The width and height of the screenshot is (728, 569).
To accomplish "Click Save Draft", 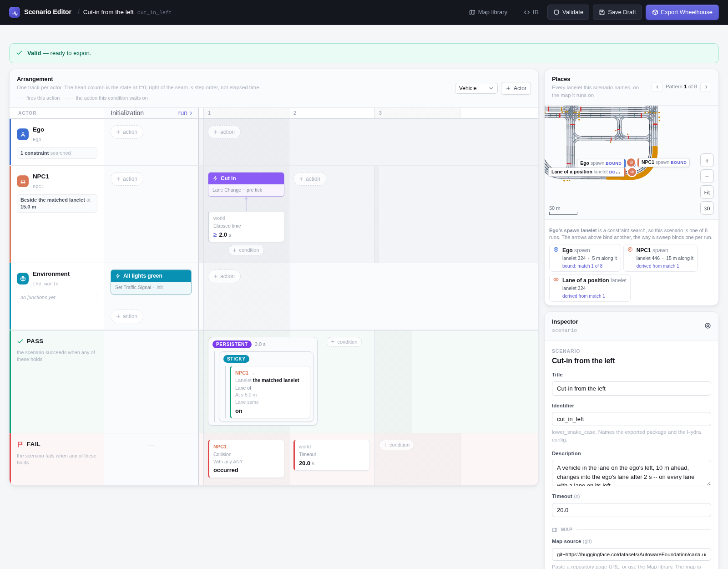I will tap(617, 12).
